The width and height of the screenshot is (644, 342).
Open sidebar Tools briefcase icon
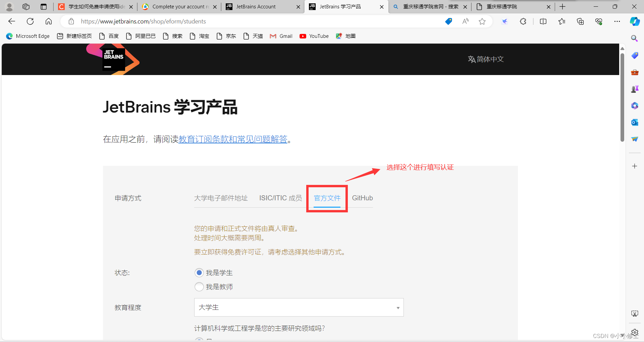click(x=635, y=72)
